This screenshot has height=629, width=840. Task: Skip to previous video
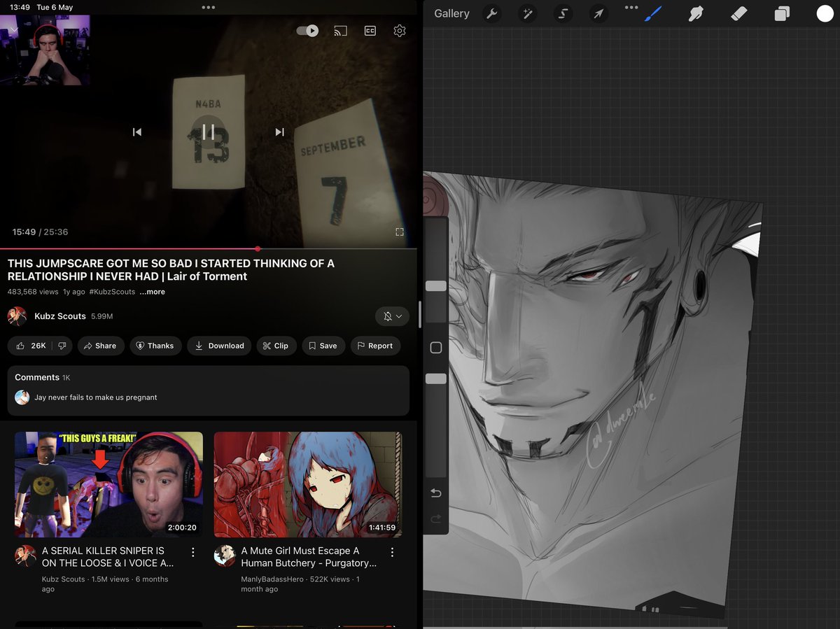point(137,132)
